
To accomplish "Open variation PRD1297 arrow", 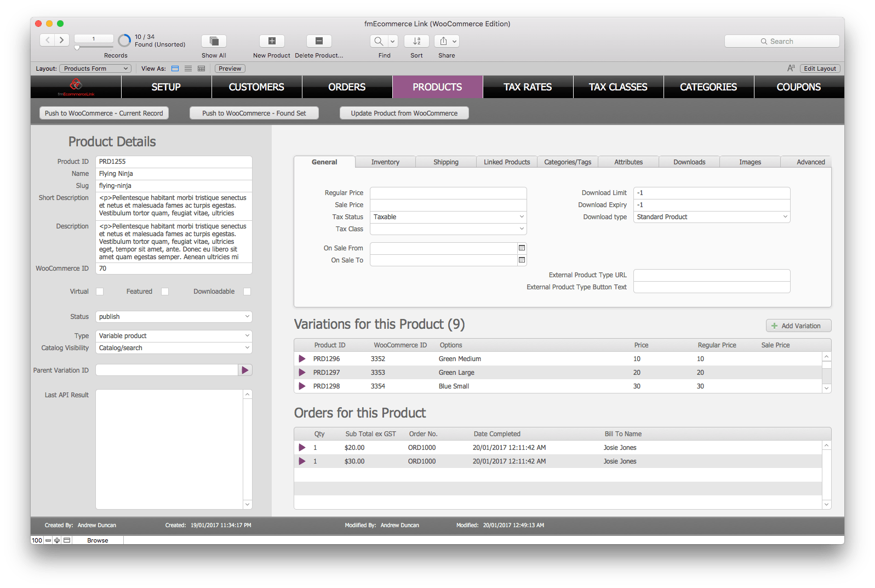I will (x=302, y=373).
